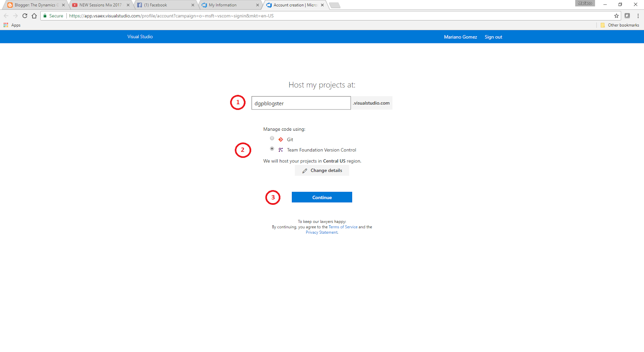This screenshot has height=352, width=644.
Task: Click the Team Foundation Version Control label
Action: (321, 150)
